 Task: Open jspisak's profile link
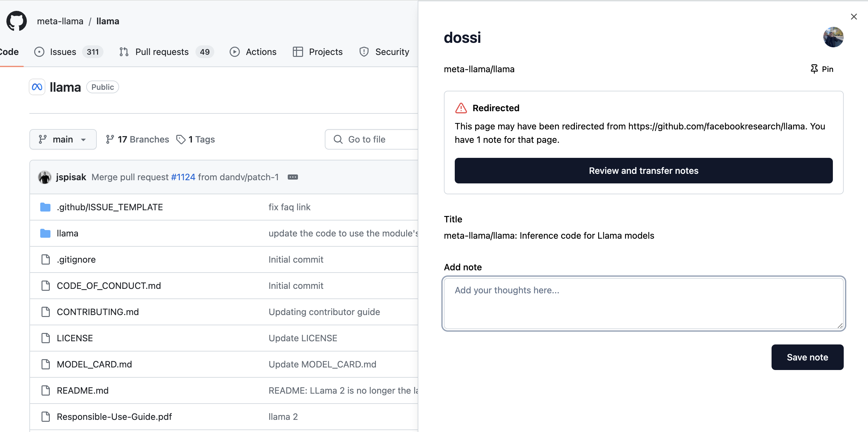(71, 177)
